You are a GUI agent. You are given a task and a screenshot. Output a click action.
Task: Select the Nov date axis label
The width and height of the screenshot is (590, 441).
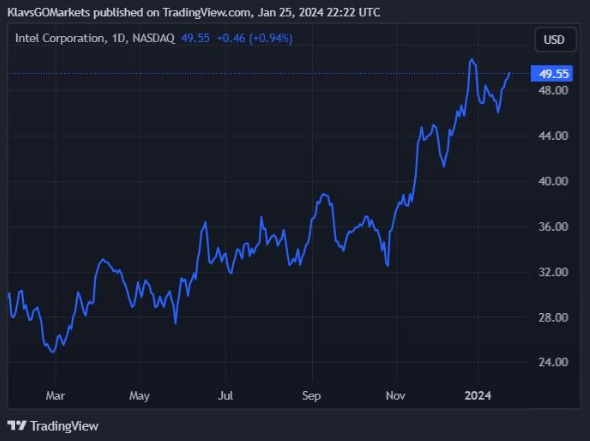pos(395,395)
